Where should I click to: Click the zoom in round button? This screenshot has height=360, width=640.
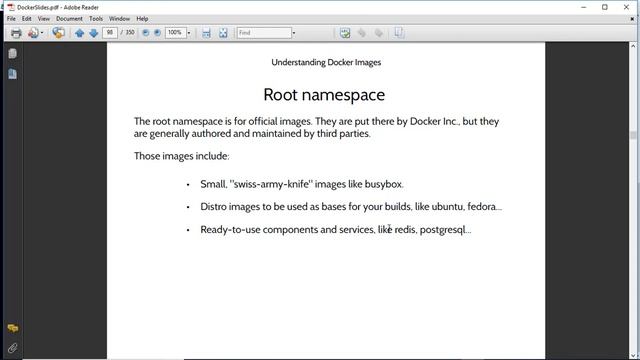(157, 33)
